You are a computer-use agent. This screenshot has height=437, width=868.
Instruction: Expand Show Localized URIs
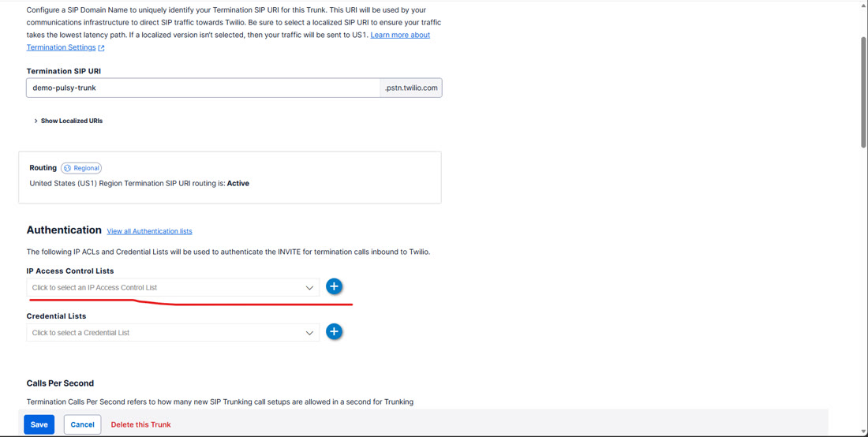coord(68,121)
